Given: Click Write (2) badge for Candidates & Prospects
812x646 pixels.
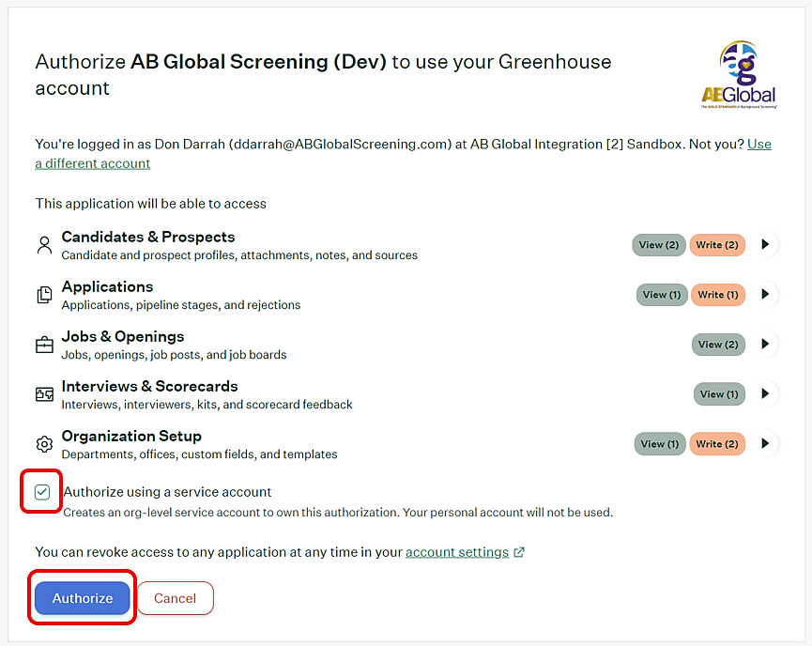Looking at the screenshot, I should click(717, 245).
